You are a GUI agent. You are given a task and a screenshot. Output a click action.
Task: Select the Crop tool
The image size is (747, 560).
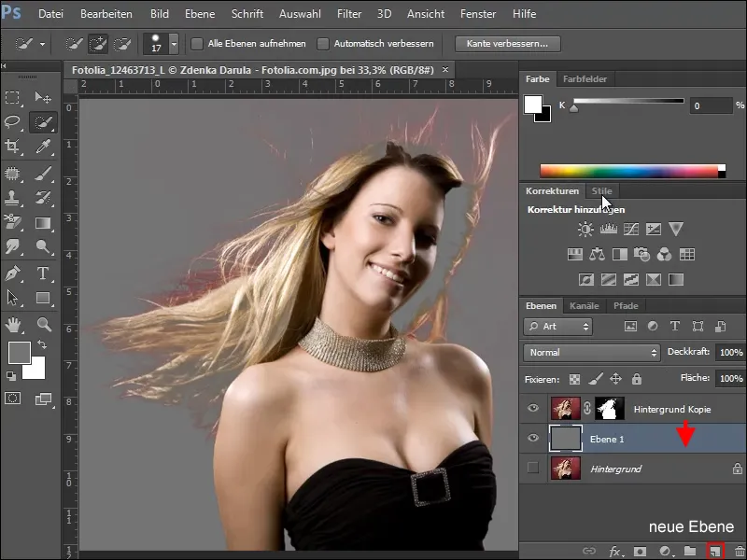tap(14, 147)
